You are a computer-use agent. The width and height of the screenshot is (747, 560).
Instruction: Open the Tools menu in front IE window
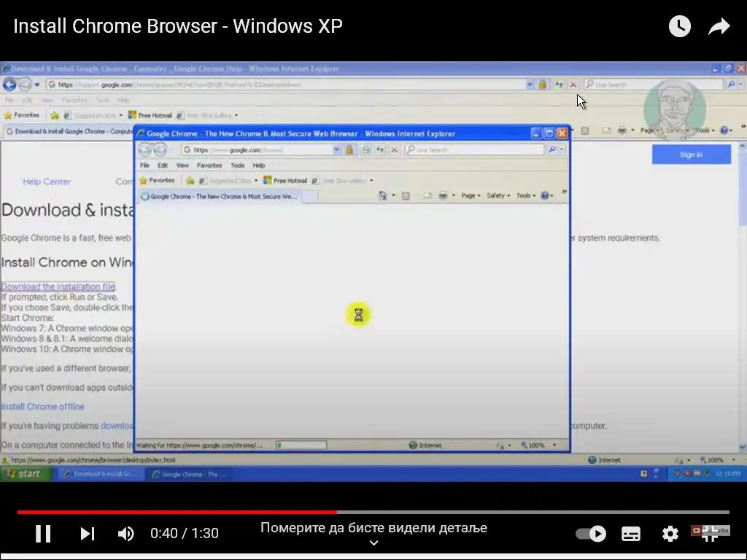pyautogui.click(x=237, y=166)
